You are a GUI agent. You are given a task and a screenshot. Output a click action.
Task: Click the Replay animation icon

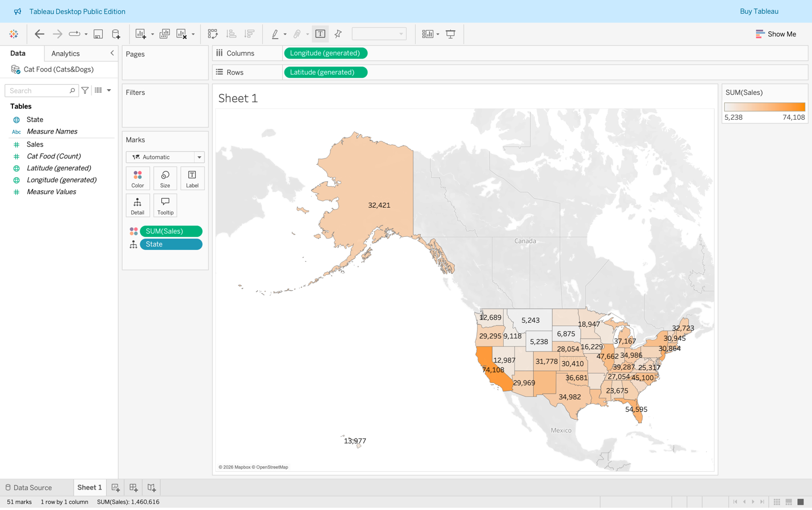point(74,34)
